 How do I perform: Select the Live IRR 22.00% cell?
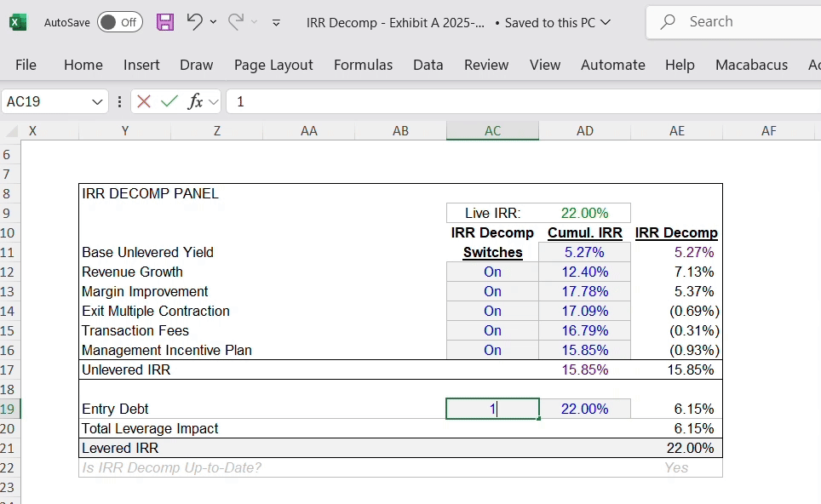584,213
